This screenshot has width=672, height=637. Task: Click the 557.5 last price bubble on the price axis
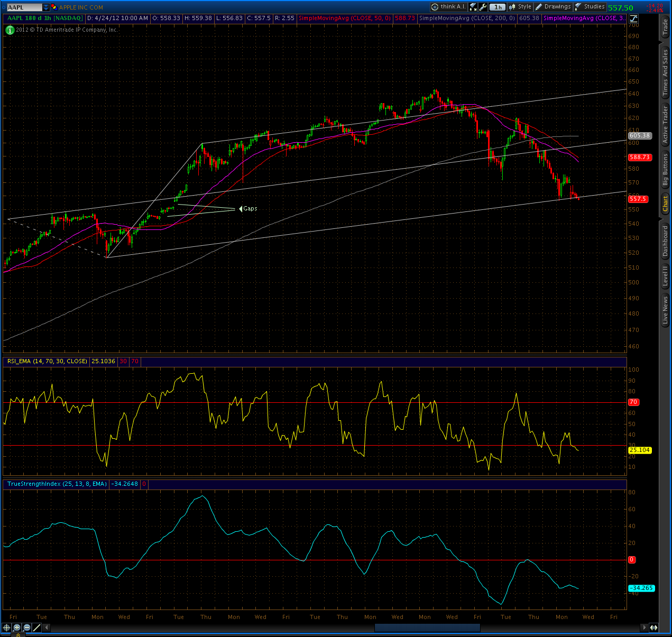click(x=638, y=199)
